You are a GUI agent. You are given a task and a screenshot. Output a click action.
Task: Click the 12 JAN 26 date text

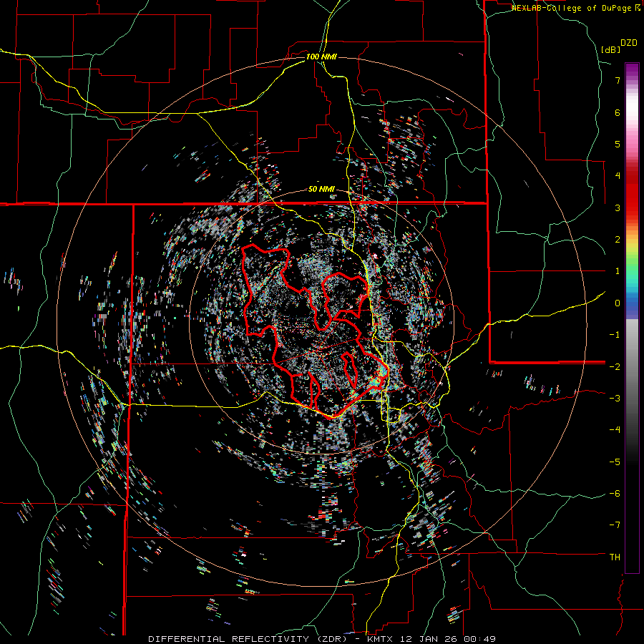pos(429,639)
